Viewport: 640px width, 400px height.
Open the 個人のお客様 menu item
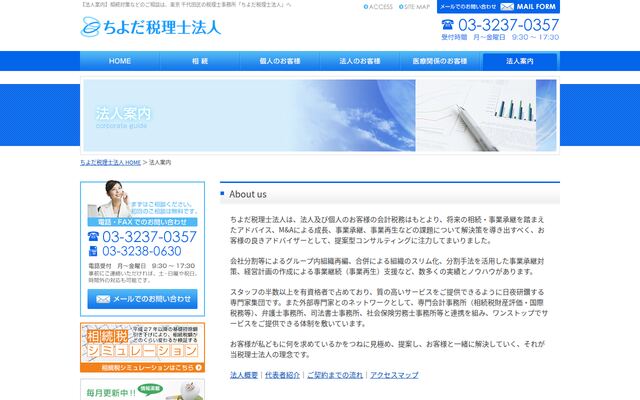point(280,61)
